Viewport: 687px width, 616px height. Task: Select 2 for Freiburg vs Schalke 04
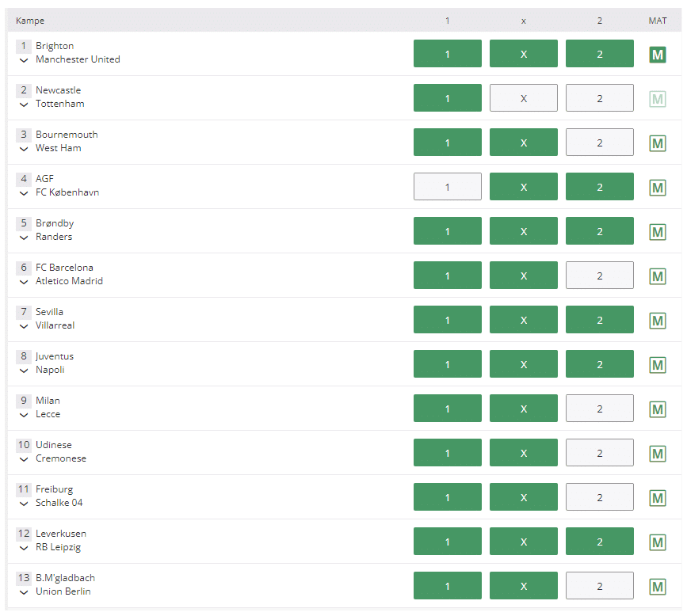(x=599, y=497)
